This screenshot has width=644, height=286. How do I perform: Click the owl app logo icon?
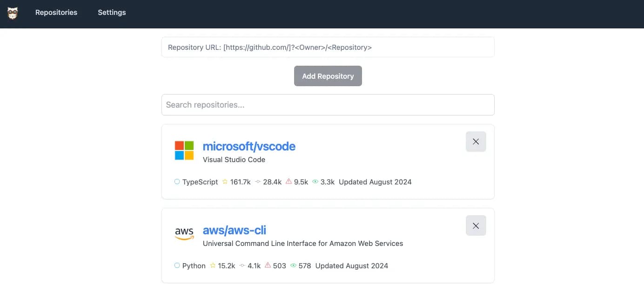coord(13,13)
